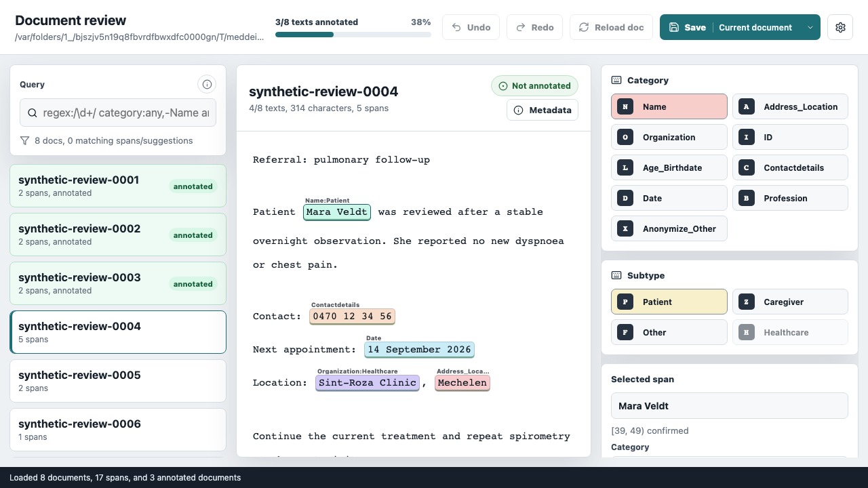Click the D key badge on Date
This screenshot has width=868, height=488.
point(625,198)
